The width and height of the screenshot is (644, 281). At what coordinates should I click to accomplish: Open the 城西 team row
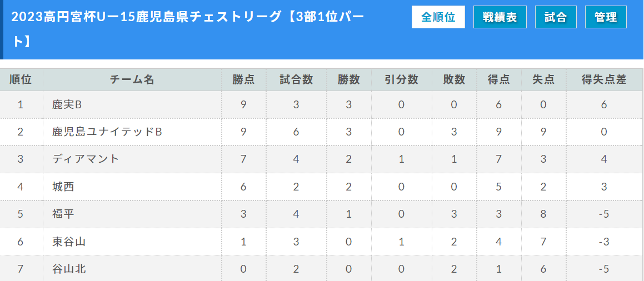[x=63, y=187]
